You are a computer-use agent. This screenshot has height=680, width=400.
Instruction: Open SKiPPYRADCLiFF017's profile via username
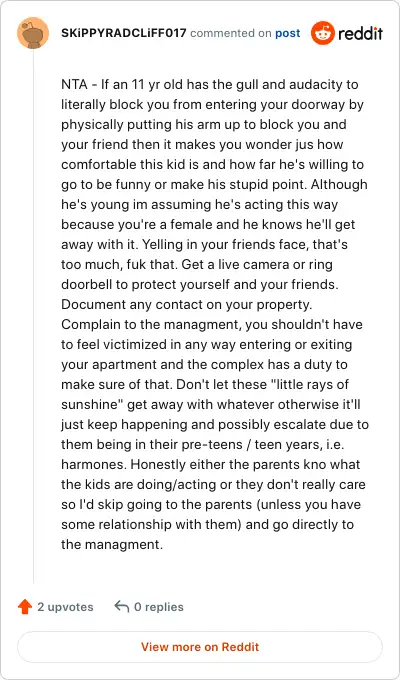tap(124, 33)
